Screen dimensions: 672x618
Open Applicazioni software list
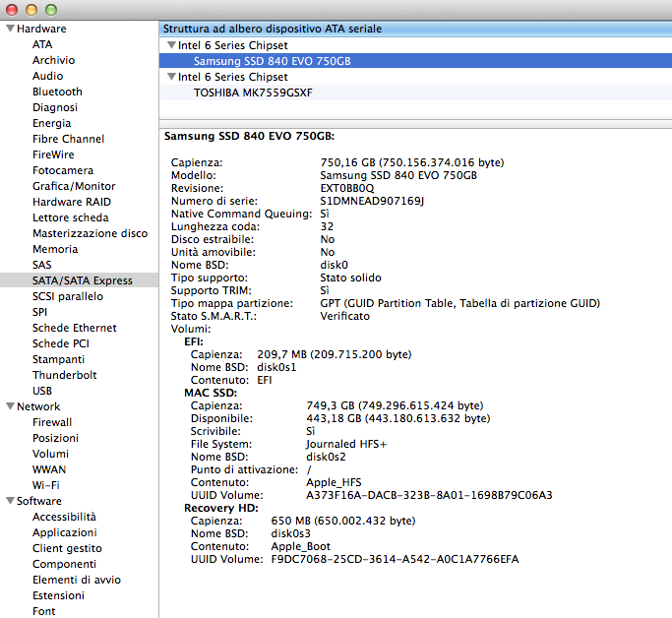point(65,532)
